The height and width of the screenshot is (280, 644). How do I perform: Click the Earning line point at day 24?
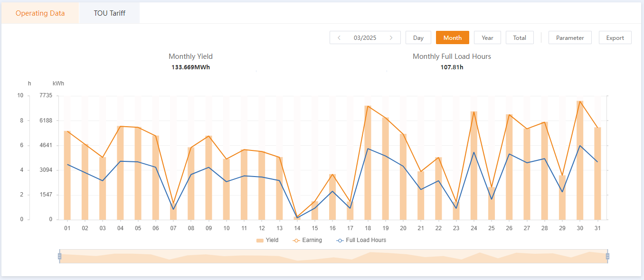tap(474, 112)
